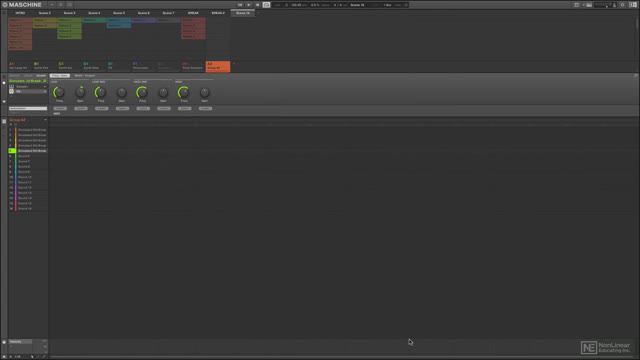This screenshot has height=360, width=640.
Task: Select group E1 in the arranger
Action: point(119,66)
